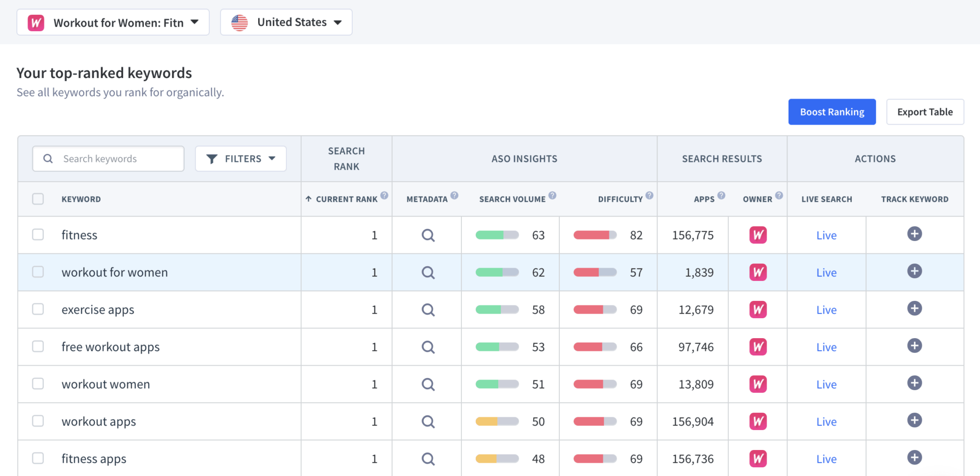Click help icon next to Owner header
Screen dimensions: 980x476
coord(779,195)
